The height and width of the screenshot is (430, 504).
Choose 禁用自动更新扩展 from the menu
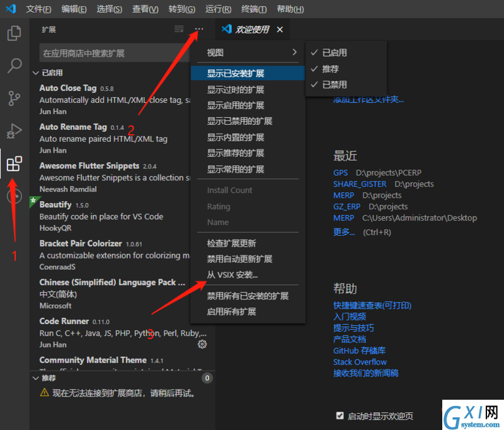click(x=248, y=259)
